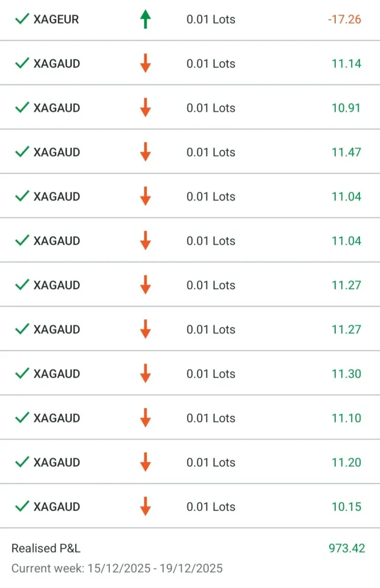Click the down arrow on the 11.30 profit row
Viewport: 380px width, 588px height.
(145, 374)
